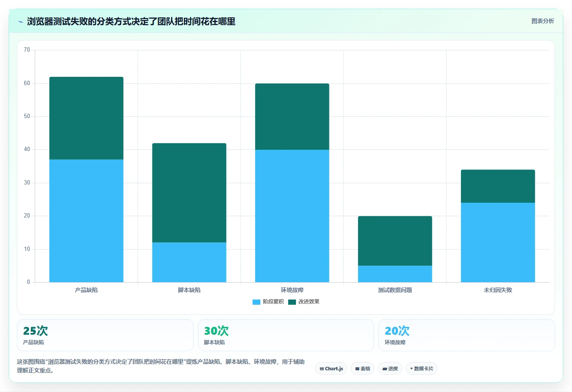This screenshot has height=392, width=572.
Task: Click the lightning icon beside the chart title
Action: (20, 22)
